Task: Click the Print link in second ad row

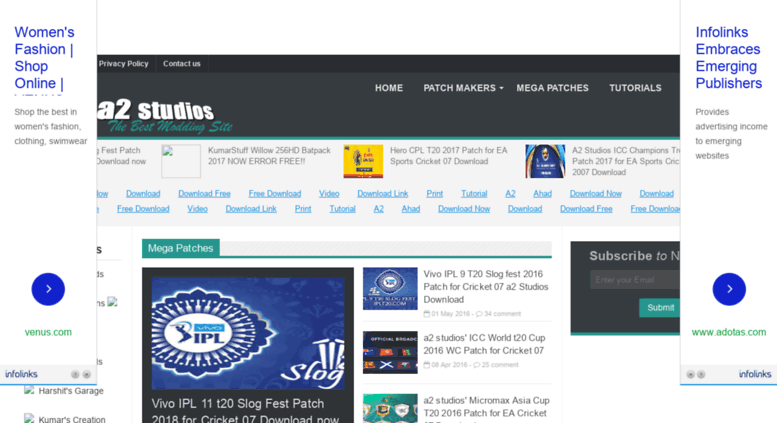Action: (x=303, y=209)
